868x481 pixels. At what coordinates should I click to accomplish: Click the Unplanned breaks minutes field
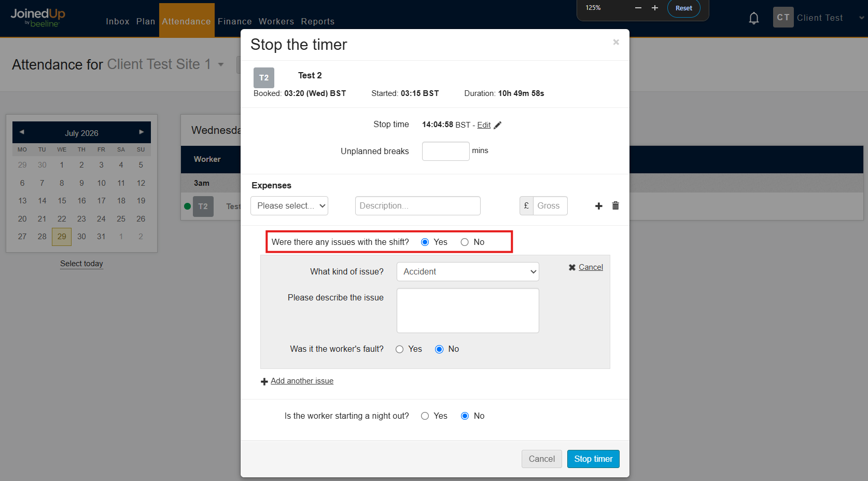pos(446,151)
